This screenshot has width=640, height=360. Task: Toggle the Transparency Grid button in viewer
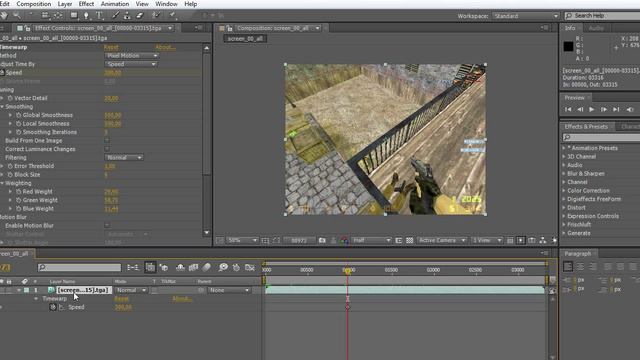pos(409,240)
